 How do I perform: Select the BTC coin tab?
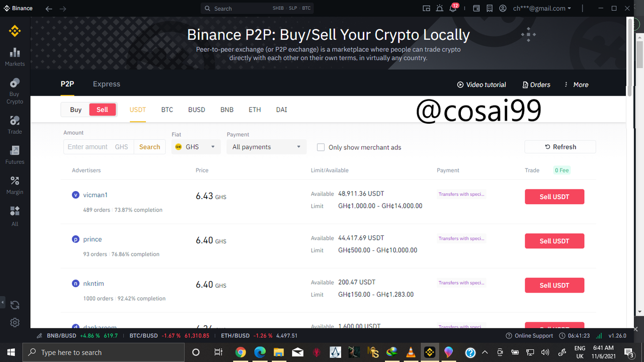click(167, 110)
